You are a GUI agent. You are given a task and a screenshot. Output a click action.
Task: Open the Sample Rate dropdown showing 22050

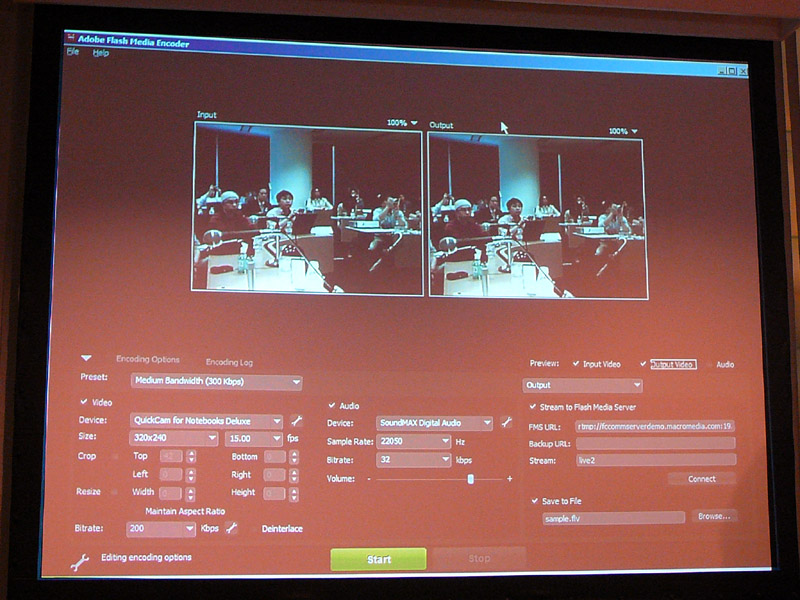pyautogui.click(x=414, y=441)
